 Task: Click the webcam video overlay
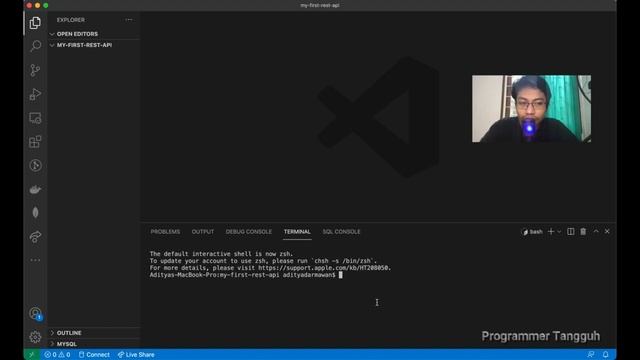pos(531,109)
